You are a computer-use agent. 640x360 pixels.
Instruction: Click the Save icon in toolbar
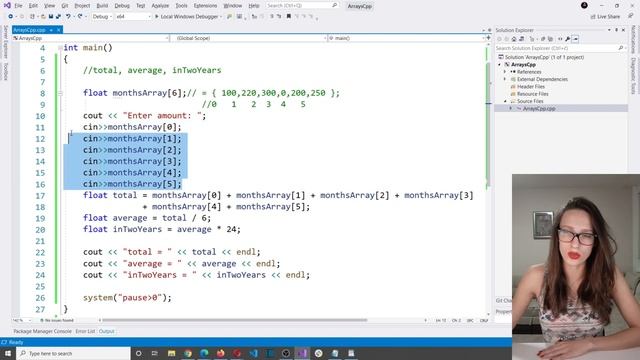[x=51, y=17]
